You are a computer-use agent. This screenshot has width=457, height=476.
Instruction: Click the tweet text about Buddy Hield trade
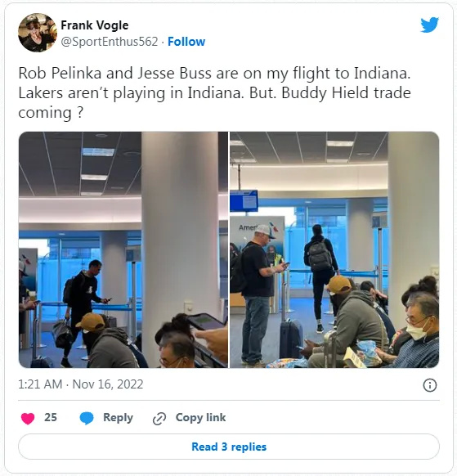tap(214, 92)
